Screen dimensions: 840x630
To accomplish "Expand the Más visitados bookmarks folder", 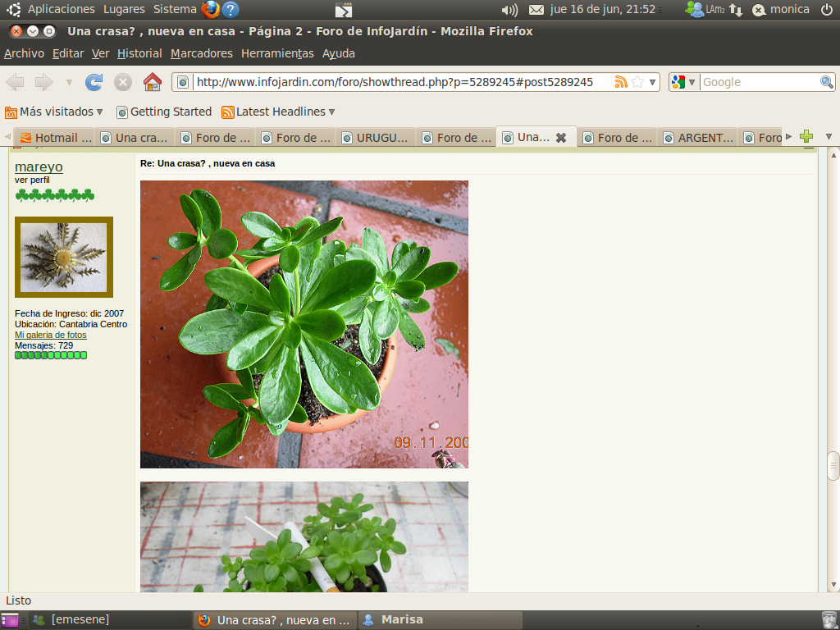I will click(x=53, y=112).
